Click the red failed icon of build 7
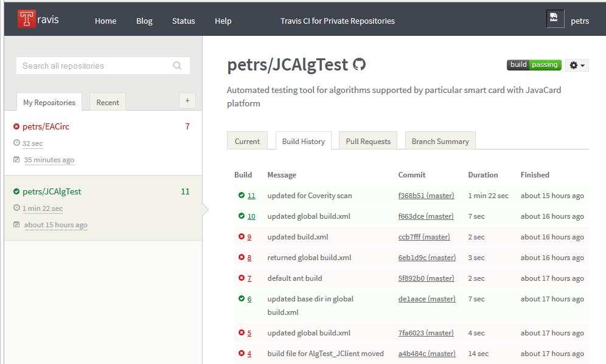 (x=242, y=278)
